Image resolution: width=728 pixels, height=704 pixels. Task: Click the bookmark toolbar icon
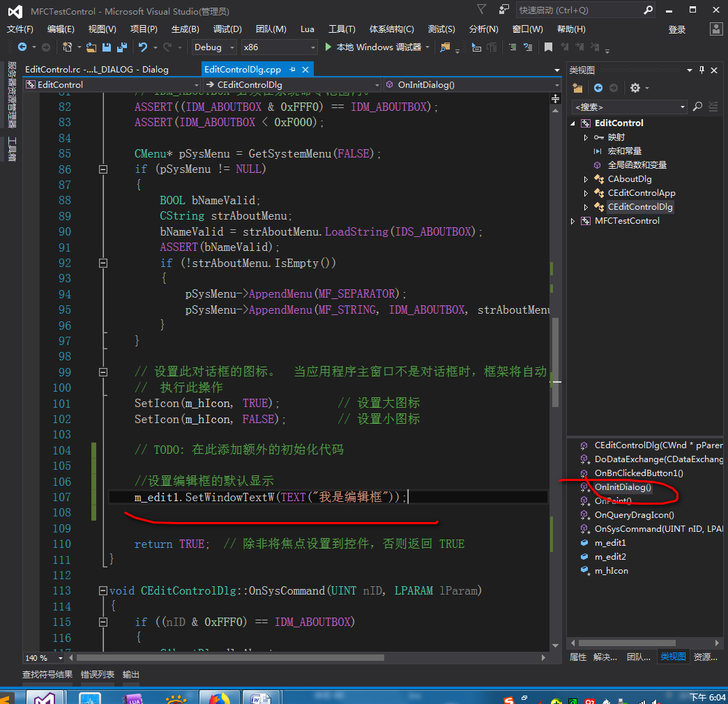point(548,47)
